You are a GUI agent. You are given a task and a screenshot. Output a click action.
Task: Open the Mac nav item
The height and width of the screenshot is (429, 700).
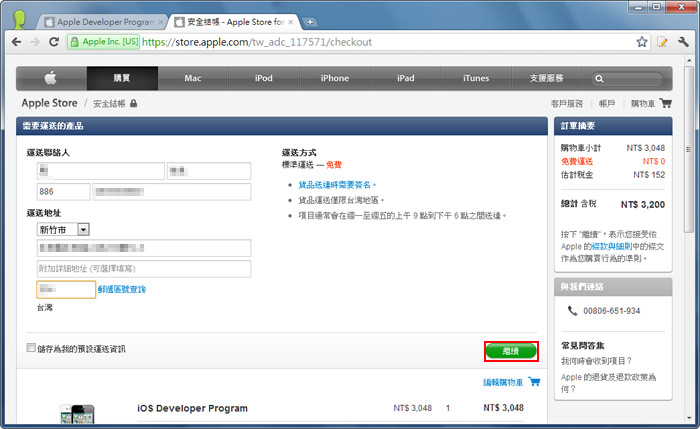coord(193,78)
